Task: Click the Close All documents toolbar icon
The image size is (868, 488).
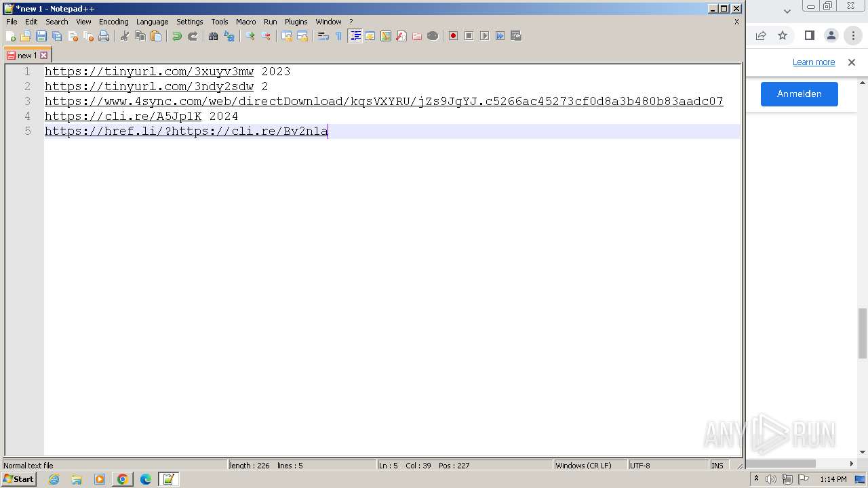Action: [88, 36]
